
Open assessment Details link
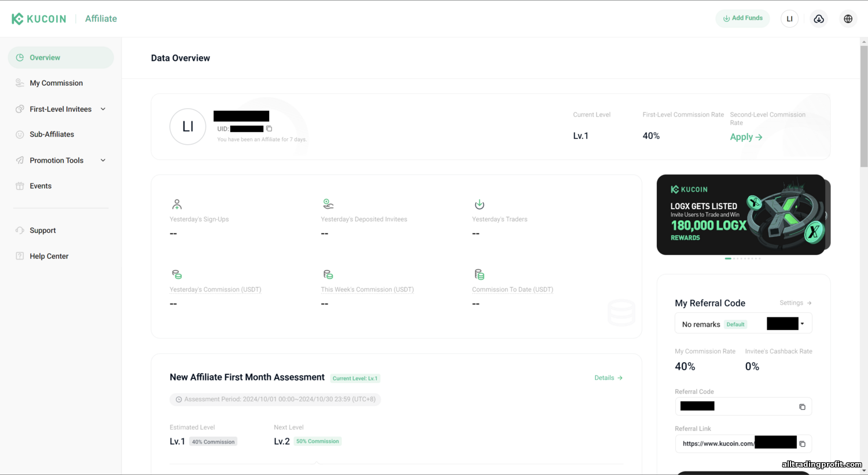(x=609, y=378)
